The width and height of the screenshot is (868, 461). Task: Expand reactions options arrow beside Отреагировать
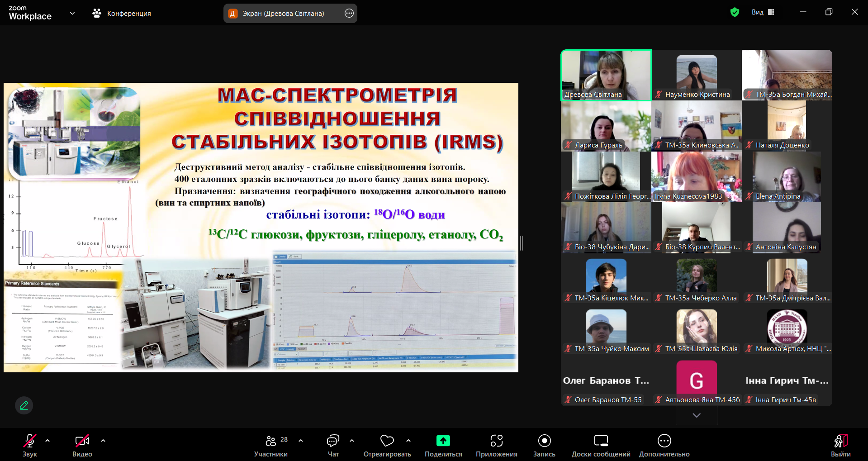pyautogui.click(x=408, y=441)
